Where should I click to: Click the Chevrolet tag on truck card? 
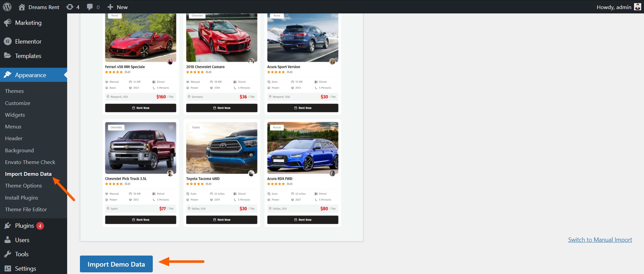point(116,127)
